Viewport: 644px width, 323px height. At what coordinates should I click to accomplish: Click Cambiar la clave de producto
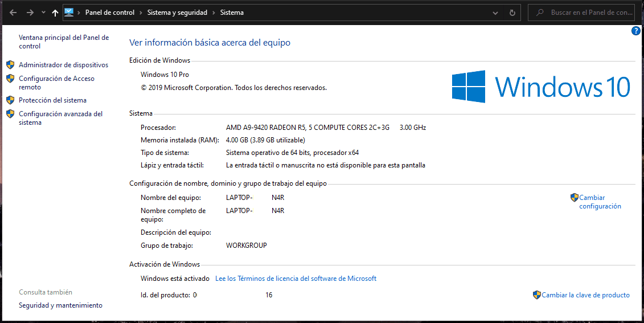586,295
